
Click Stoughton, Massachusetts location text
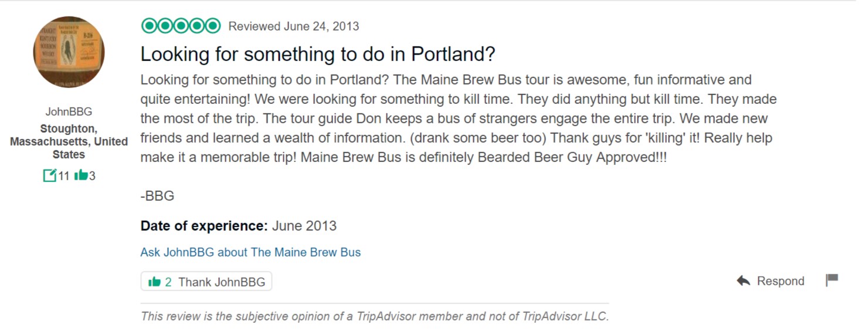click(69, 141)
